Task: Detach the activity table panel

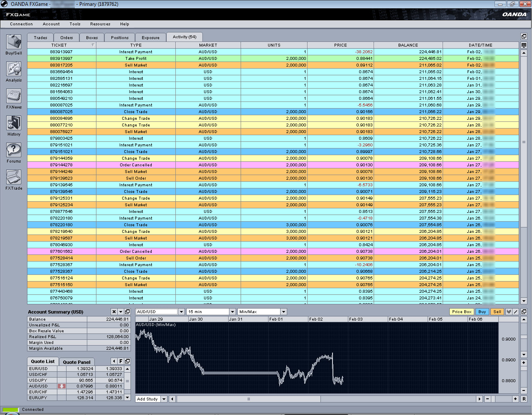Action: (524, 37)
